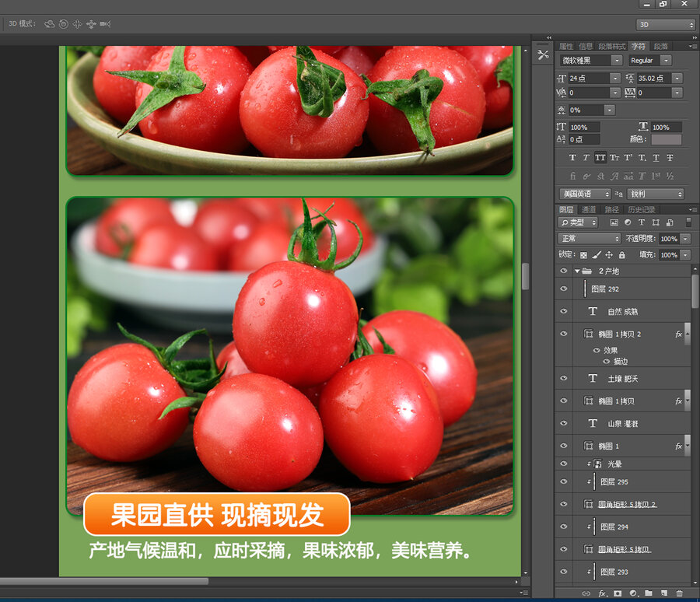Select the 3D roll object mode icon
Viewport: 700px width, 602px height.
click(x=64, y=24)
